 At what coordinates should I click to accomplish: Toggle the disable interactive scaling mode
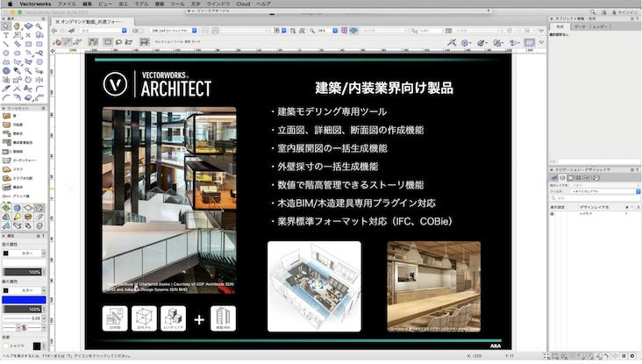57,42
